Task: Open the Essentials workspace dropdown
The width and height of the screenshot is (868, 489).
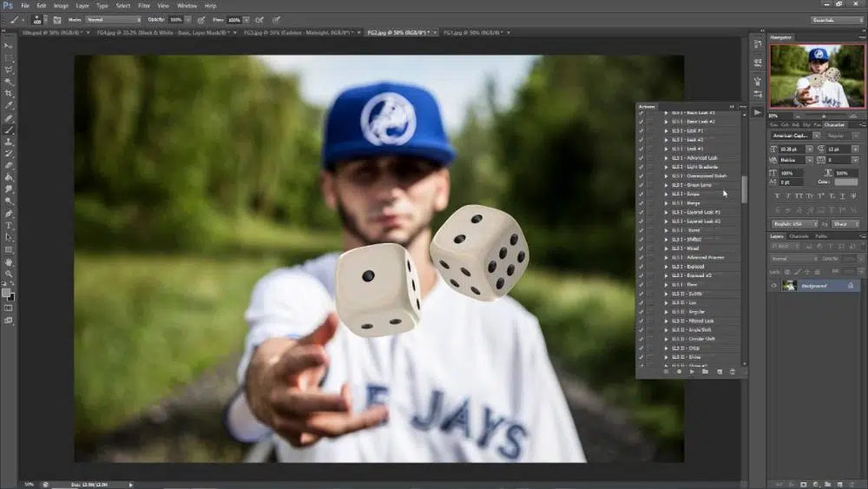Action: click(x=836, y=19)
